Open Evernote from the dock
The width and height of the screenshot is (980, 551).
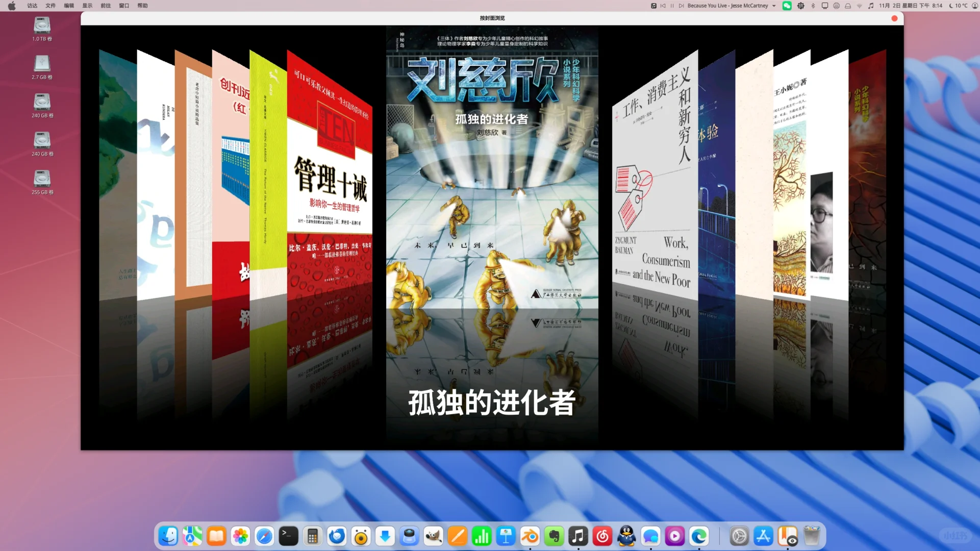[554, 536]
